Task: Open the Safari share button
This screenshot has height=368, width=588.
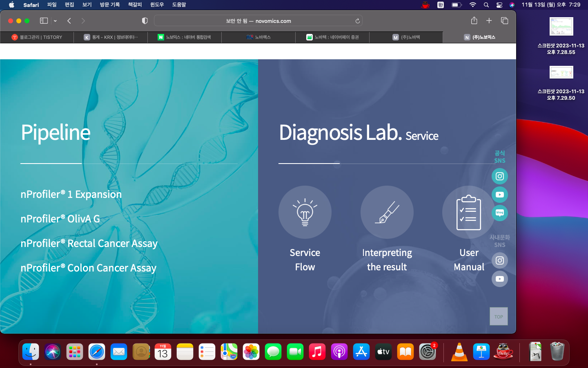Action: (474, 20)
